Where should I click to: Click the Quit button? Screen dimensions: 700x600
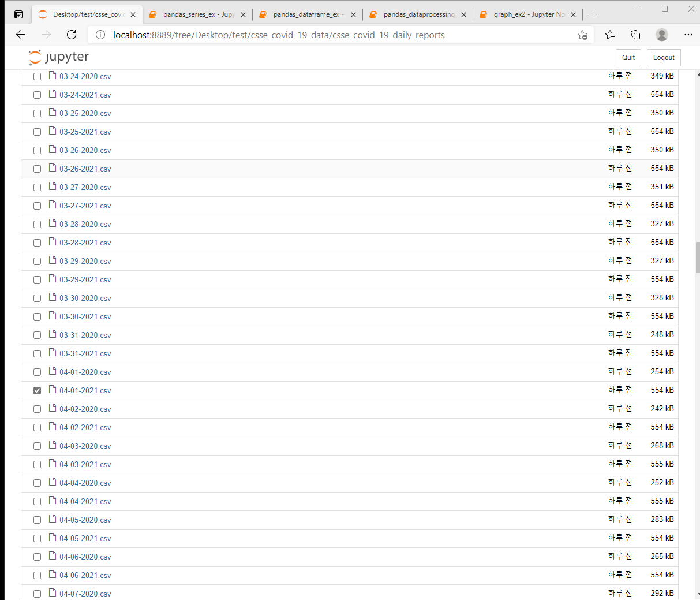628,58
